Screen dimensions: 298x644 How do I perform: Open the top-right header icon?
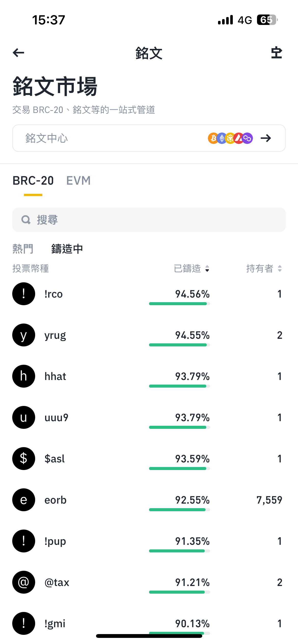coord(276,53)
